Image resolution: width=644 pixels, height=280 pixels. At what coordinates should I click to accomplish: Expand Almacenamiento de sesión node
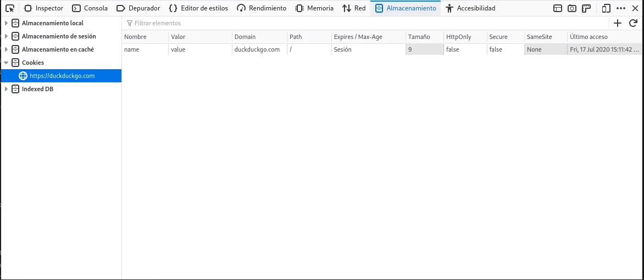[x=6, y=36]
